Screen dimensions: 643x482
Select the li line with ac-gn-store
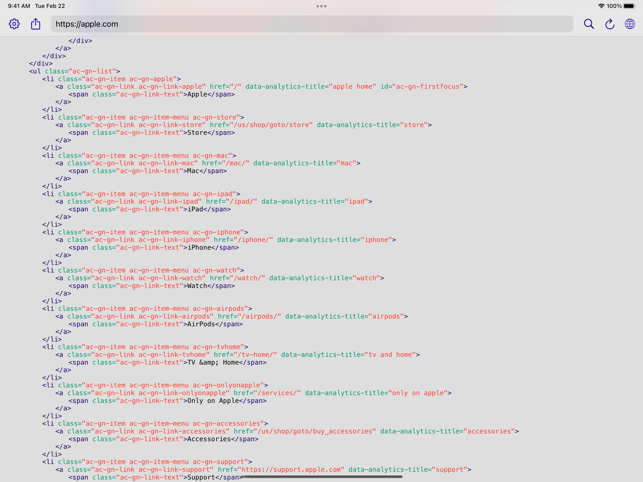point(143,117)
